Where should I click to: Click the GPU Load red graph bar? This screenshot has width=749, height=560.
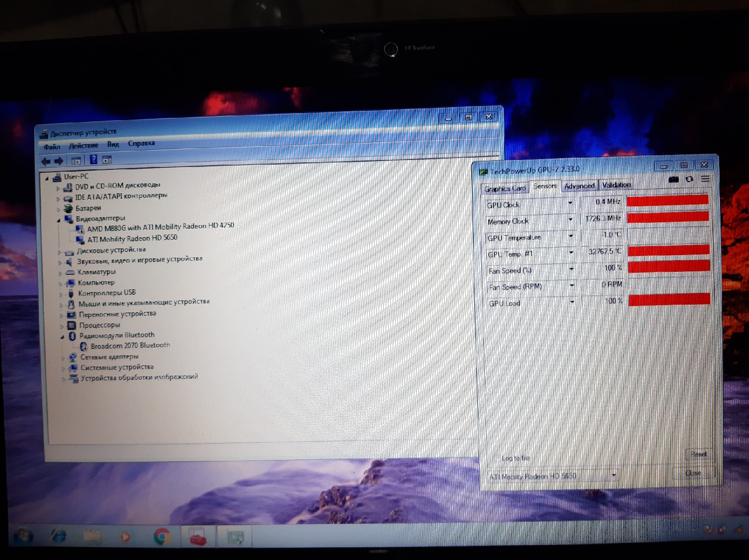[669, 299]
